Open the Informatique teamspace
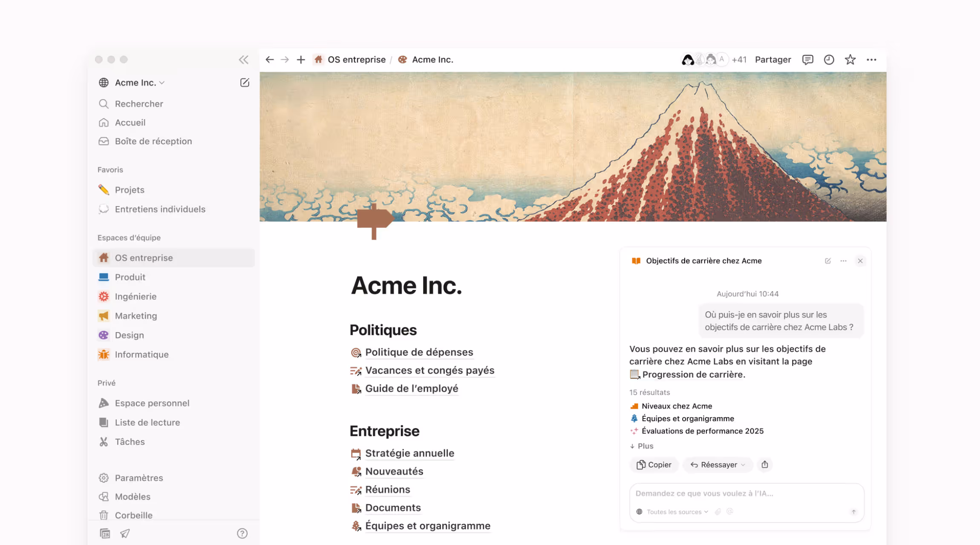This screenshot has height=545, width=980. 174,355
